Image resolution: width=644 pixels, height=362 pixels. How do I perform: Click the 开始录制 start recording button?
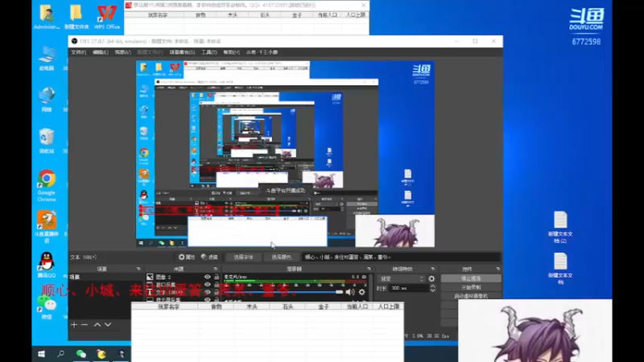tap(471, 287)
